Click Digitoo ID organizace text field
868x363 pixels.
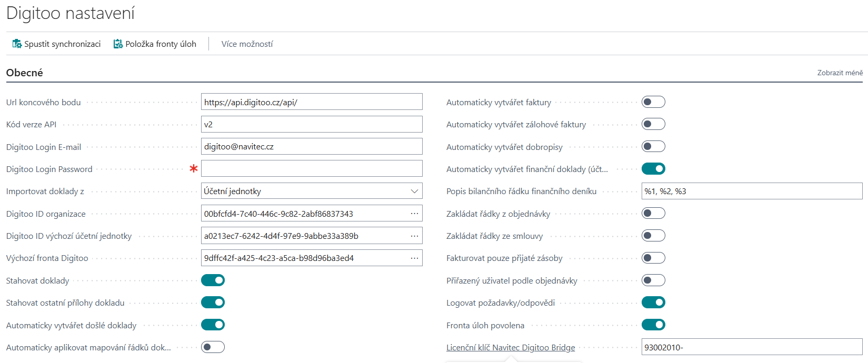coord(304,214)
